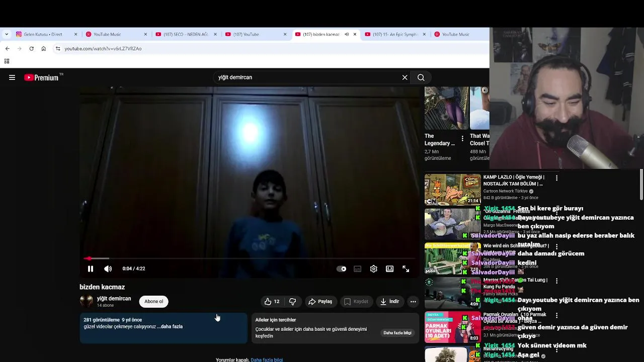Click the page vertical scrollbar
Image resolution: width=644 pixels, height=362 pixels.
pos(641,185)
